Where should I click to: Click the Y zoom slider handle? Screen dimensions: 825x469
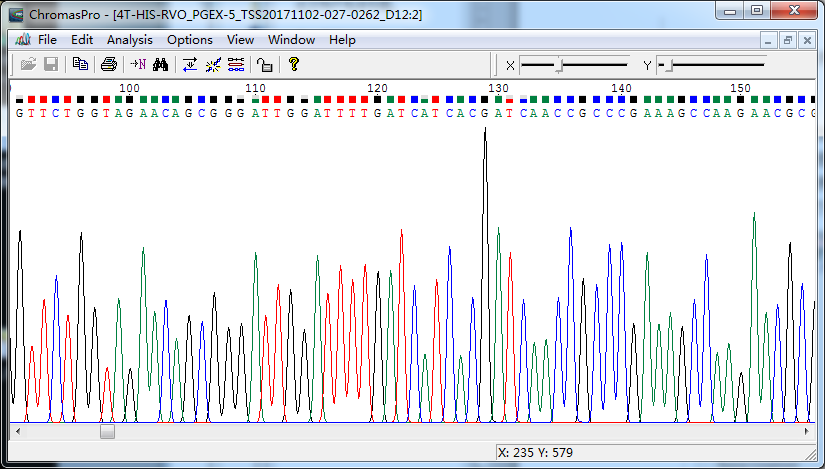click(x=670, y=65)
